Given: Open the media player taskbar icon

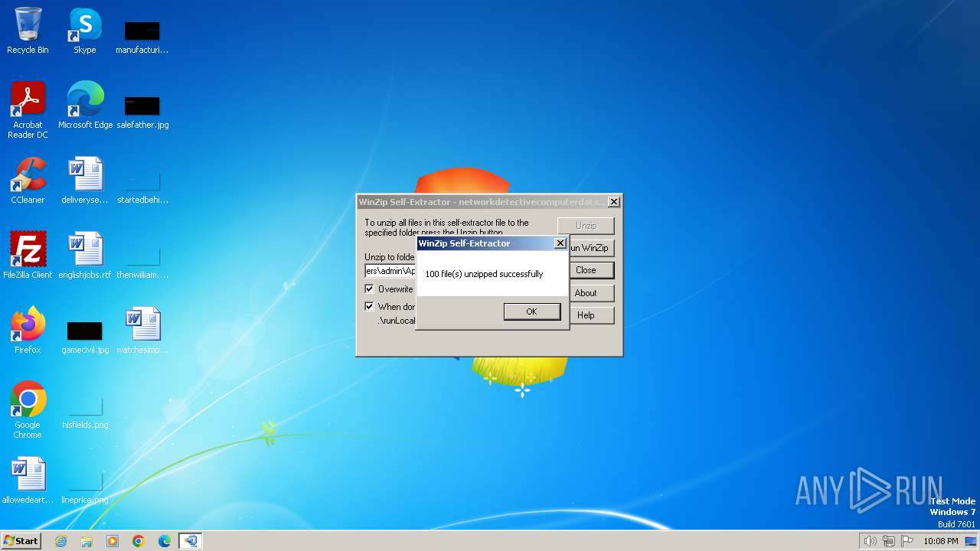Looking at the screenshot, I should tap(113, 541).
